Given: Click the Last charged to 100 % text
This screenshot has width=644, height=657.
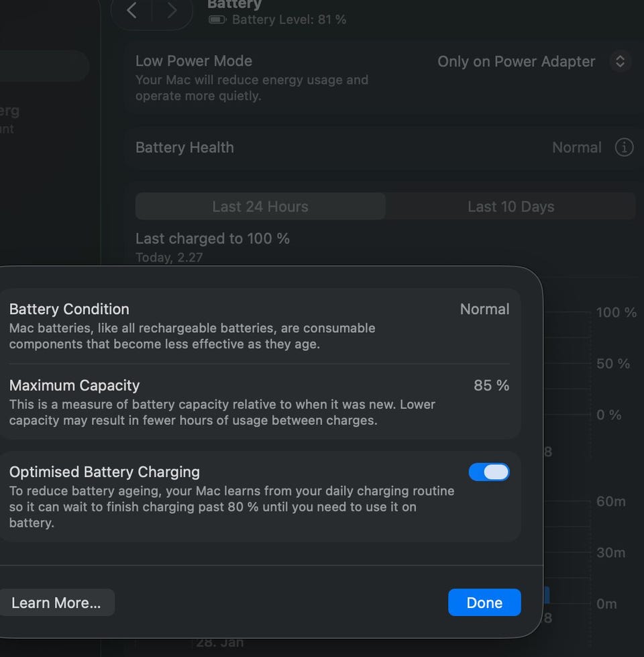Looking at the screenshot, I should 213,239.
